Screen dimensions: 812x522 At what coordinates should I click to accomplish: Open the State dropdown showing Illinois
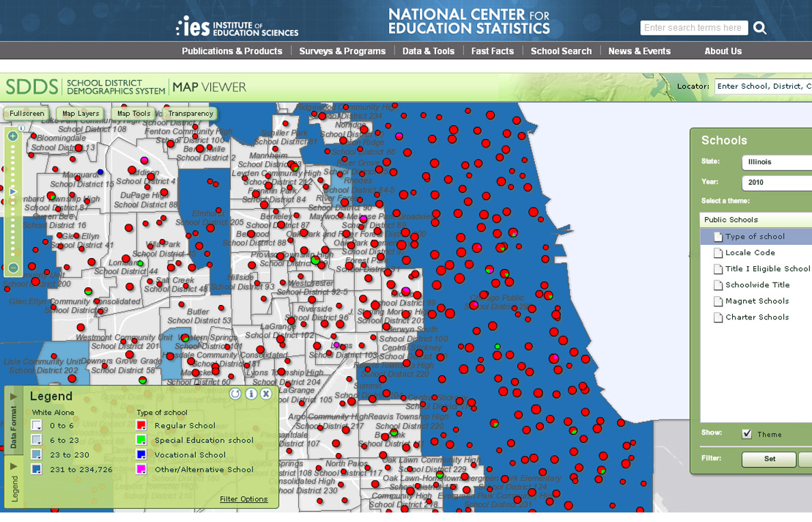(x=777, y=162)
